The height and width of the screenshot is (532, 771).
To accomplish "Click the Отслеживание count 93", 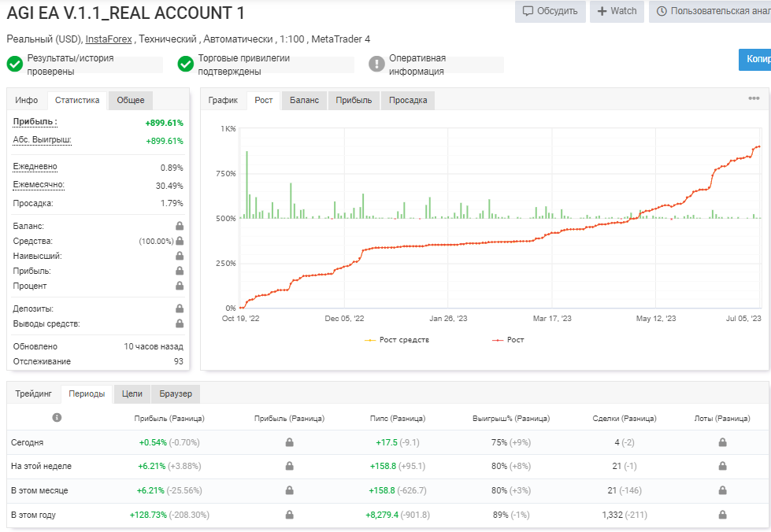I will 179,361.
